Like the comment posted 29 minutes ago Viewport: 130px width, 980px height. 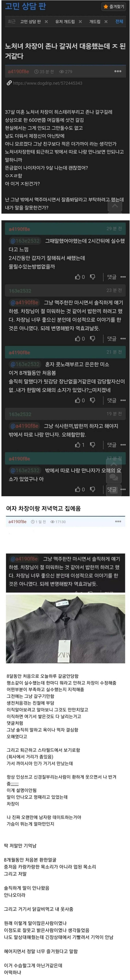pyautogui.click(x=80, y=277)
